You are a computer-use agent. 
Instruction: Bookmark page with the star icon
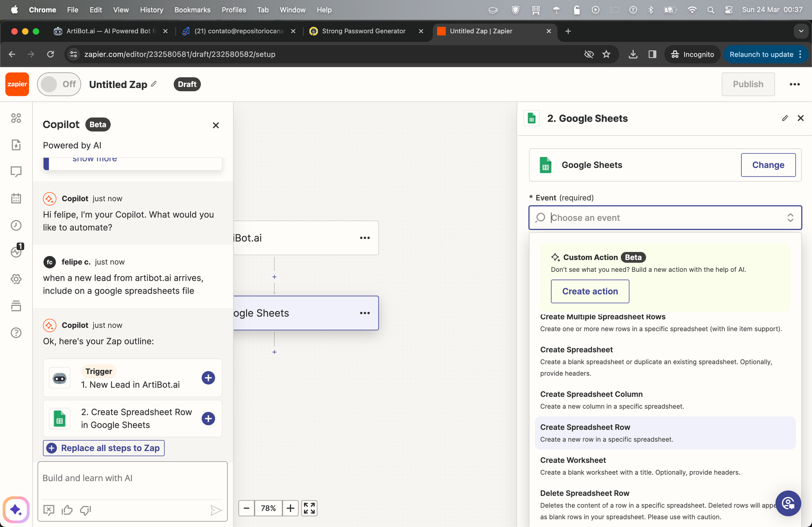tap(606, 54)
